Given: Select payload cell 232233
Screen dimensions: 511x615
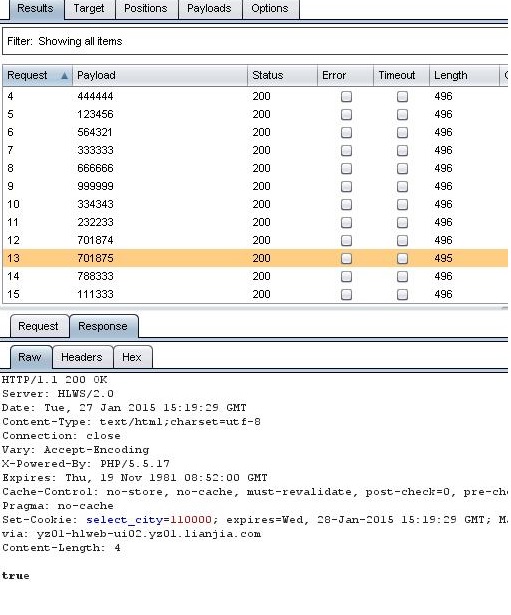Looking at the screenshot, I should coord(95,223).
